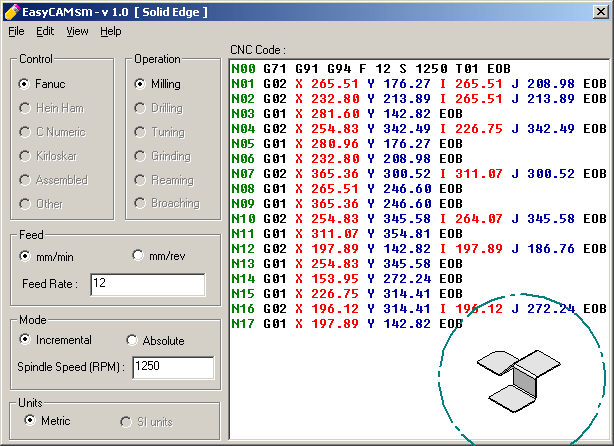This screenshot has width=614, height=446.
Task: Click the Spindle Speed RPM field
Action: 173,367
